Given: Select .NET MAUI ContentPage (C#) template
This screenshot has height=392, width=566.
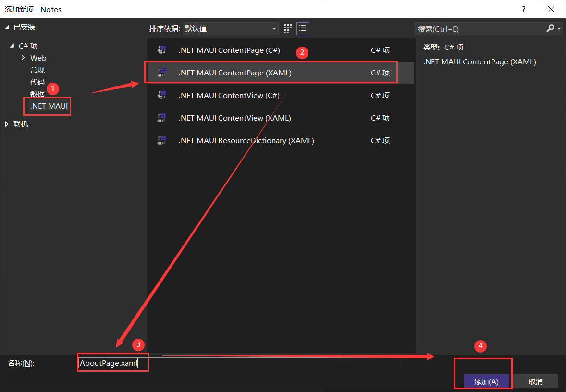Looking at the screenshot, I should (x=281, y=50).
